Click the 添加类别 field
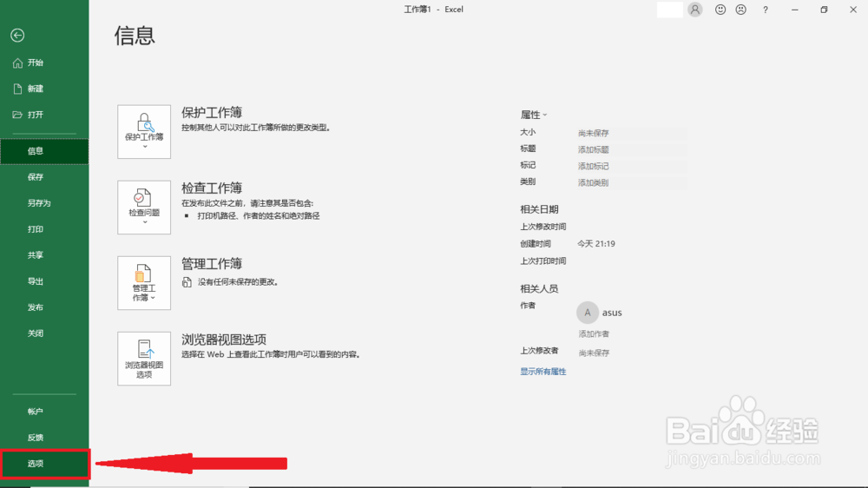 point(632,183)
